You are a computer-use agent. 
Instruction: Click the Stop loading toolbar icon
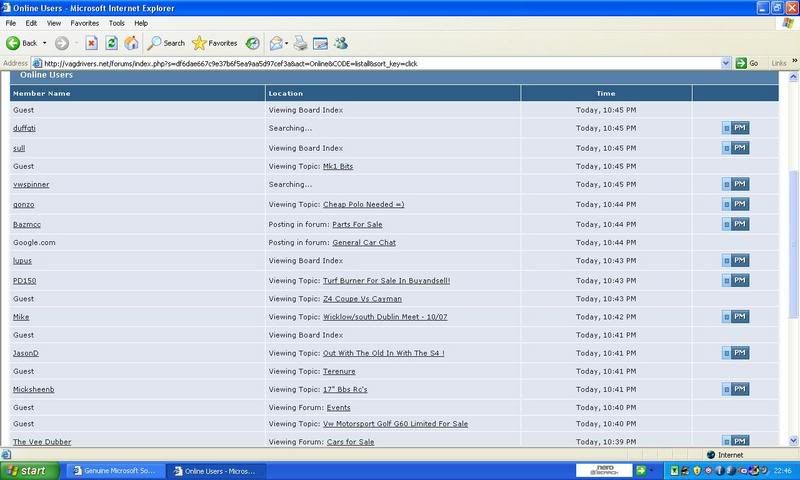[x=92, y=43]
